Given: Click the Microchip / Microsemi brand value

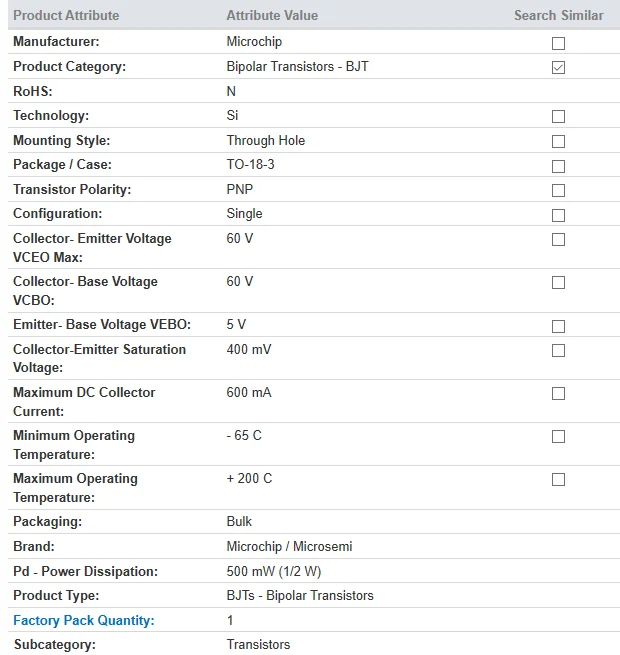Looking at the screenshot, I should click(289, 546).
